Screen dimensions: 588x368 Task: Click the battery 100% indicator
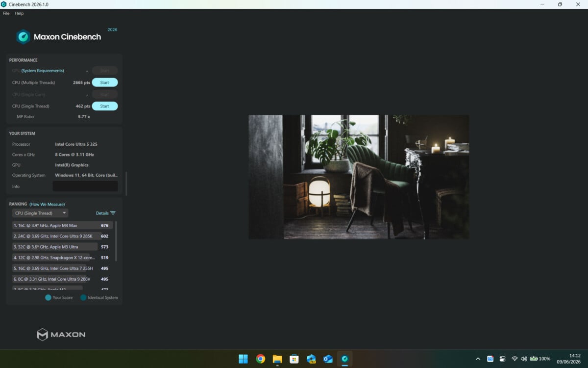click(x=540, y=359)
